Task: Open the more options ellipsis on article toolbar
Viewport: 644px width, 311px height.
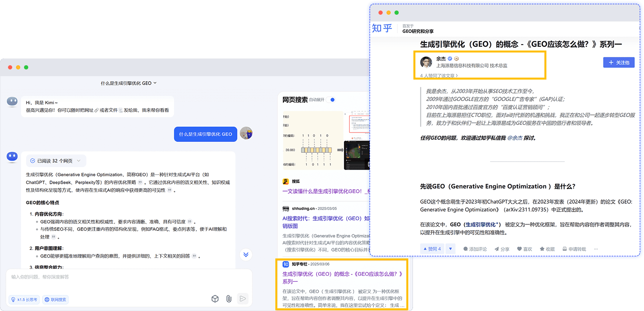Action: tap(596, 249)
